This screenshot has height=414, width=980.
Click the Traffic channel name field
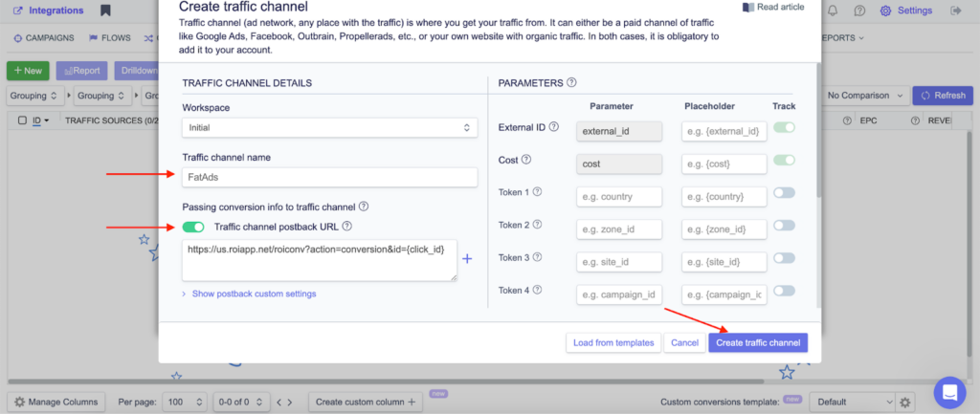coord(329,177)
